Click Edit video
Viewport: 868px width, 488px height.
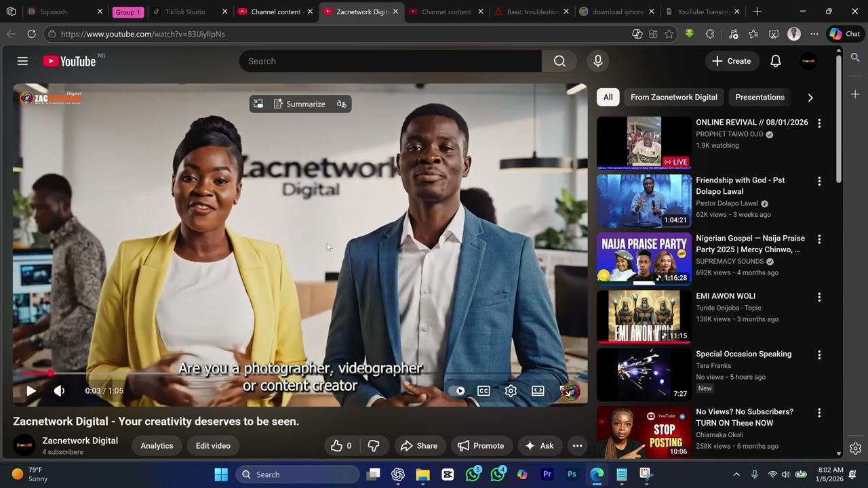tap(213, 445)
